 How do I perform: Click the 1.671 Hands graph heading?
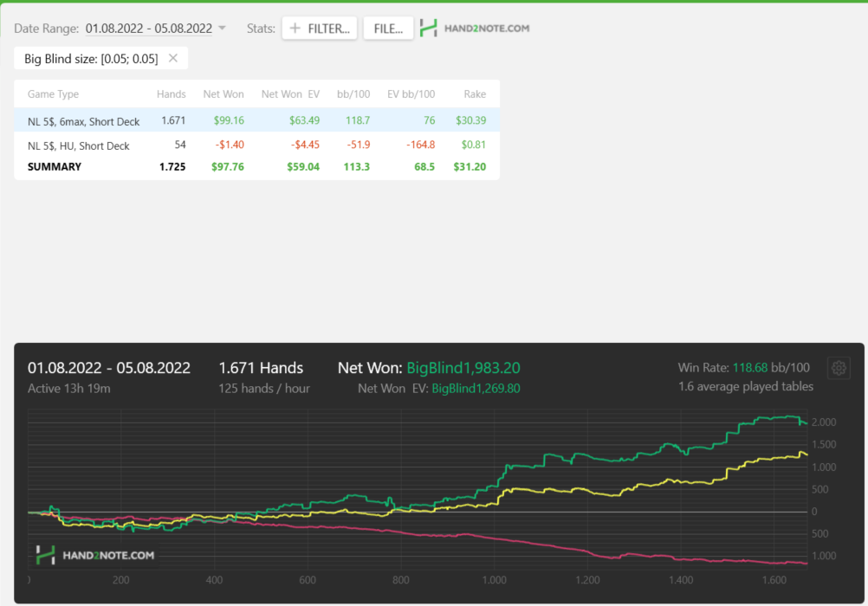(x=261, y=368)
